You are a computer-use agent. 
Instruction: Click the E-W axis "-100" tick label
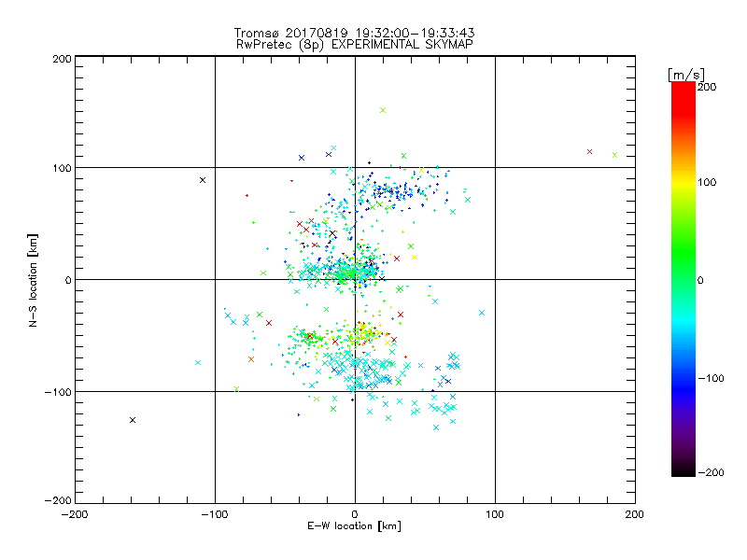click(x=215, y=514)
